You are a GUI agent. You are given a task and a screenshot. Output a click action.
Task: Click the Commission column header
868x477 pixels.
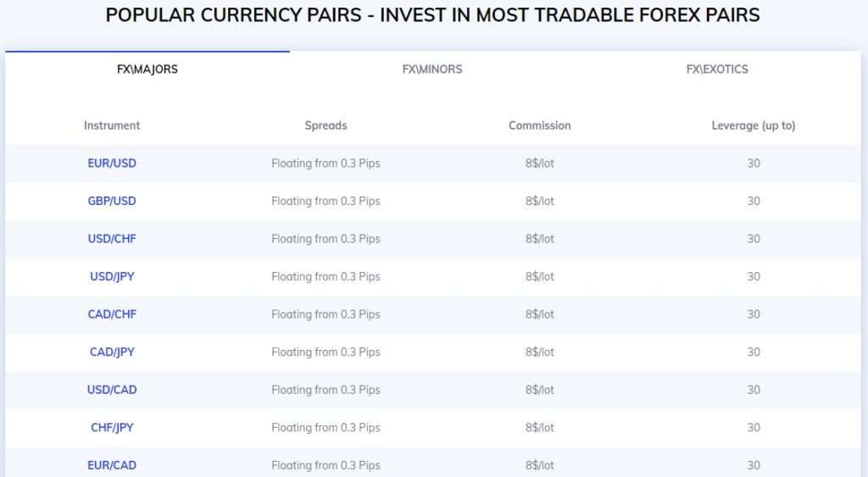click(540, 125)
